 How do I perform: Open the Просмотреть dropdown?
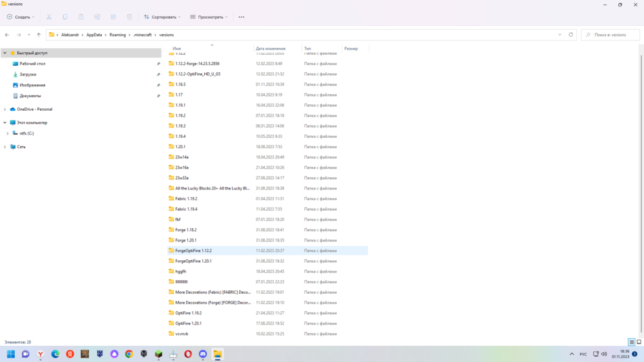tap(209, 17)
